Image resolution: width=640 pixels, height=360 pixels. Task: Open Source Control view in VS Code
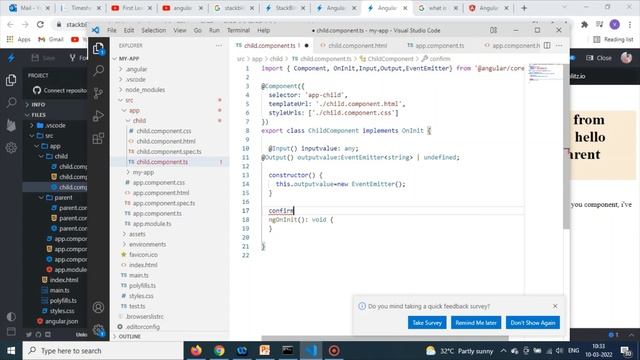click(x=98, y=93)
